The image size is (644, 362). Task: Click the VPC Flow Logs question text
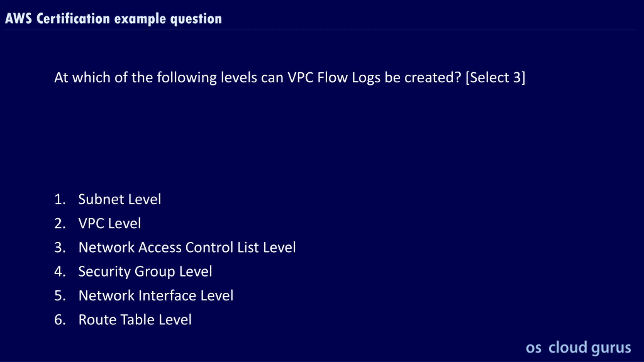pos(258,77)
